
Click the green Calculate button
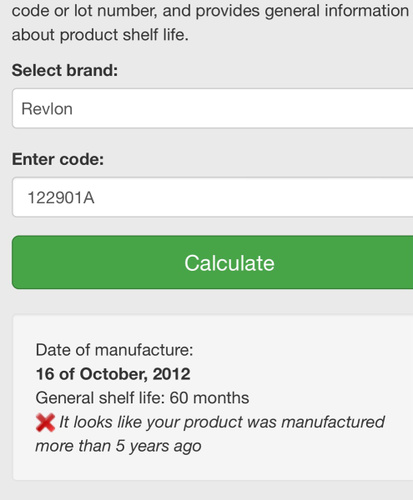[x=213, y=262]
